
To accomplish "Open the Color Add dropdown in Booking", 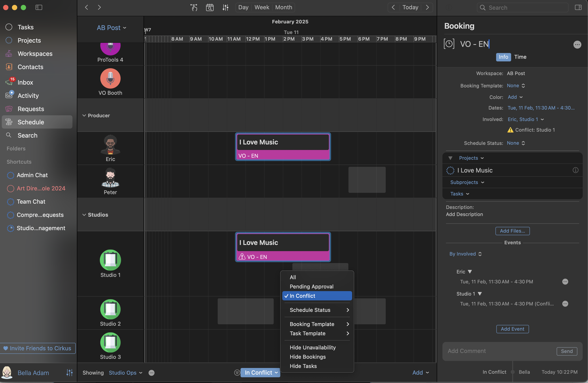I will [x=515, y=97].
